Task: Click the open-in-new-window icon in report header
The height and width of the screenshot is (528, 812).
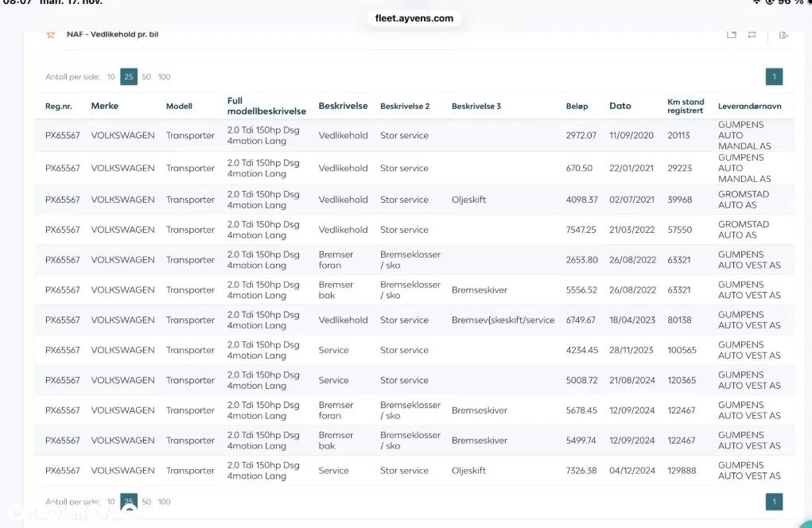Action: (x=731, y=35)
